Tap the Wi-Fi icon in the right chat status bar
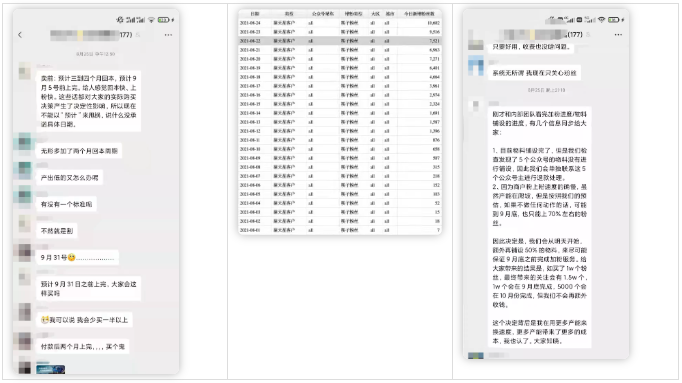The width and height of the screenshot is (682, 383). [x=602, y=20]
